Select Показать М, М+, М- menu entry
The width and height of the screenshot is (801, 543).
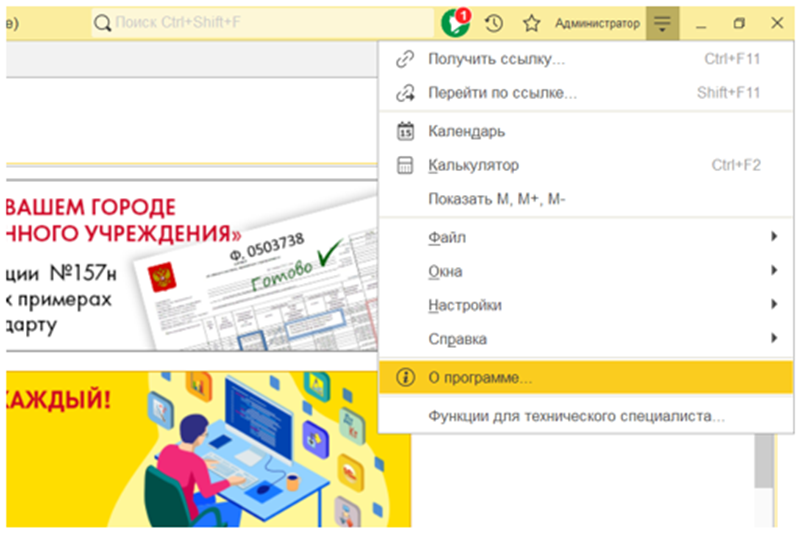click(x=496, y=199)
